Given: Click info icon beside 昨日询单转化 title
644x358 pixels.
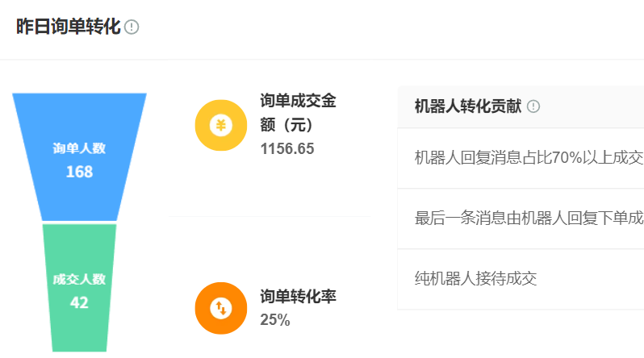Looking at the screenshot, I should pos(132,27).
